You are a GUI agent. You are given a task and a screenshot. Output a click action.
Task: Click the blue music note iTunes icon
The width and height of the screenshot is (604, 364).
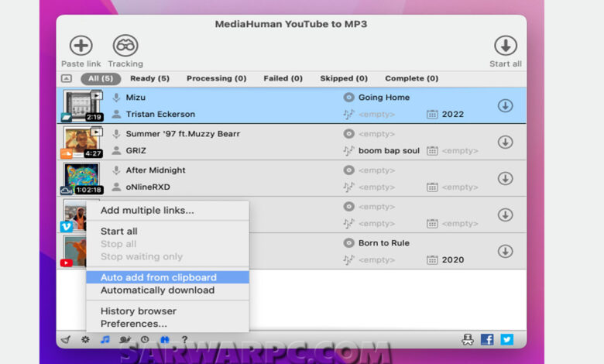point(105,340)
